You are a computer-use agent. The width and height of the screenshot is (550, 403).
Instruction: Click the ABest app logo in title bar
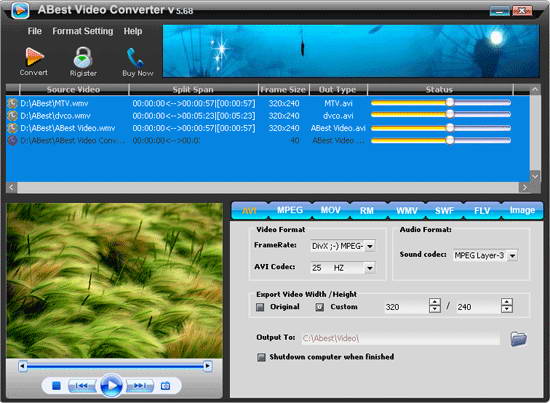click(20, 10)
